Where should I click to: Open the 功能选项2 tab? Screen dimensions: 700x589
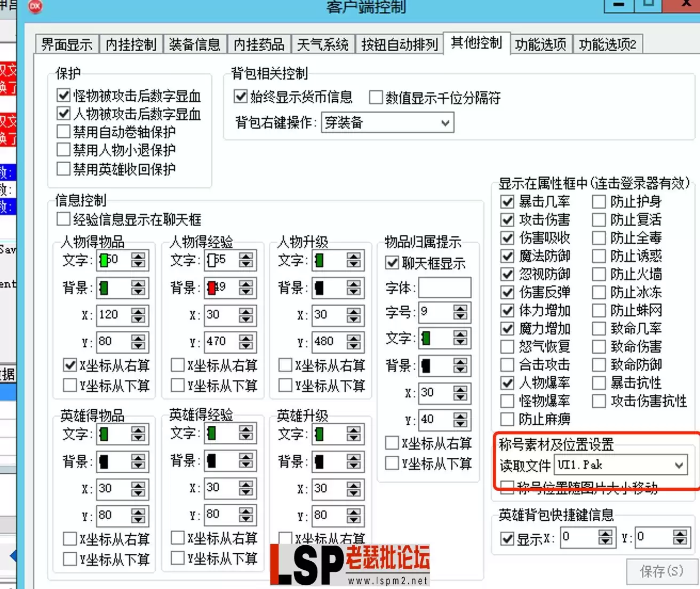click(x=607, y=45)
